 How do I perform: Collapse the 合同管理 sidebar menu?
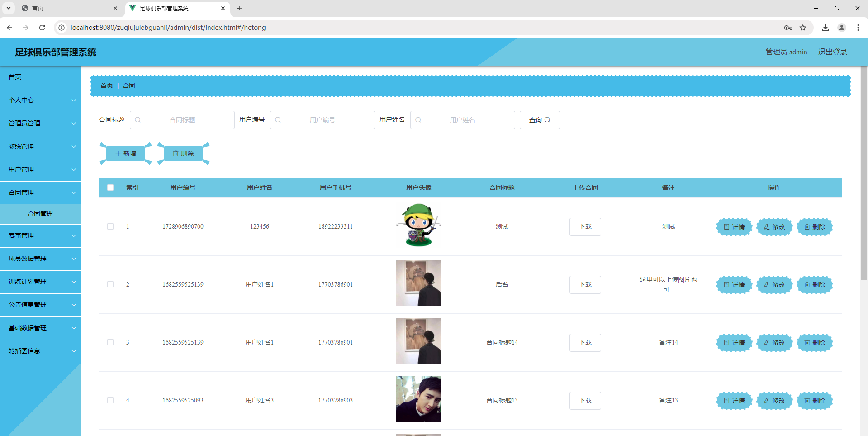(x=40, y=192)
